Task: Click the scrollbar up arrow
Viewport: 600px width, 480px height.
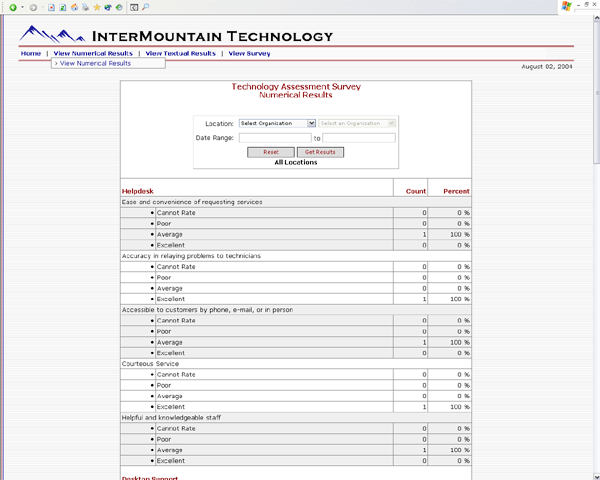Action: click(597, 18)
